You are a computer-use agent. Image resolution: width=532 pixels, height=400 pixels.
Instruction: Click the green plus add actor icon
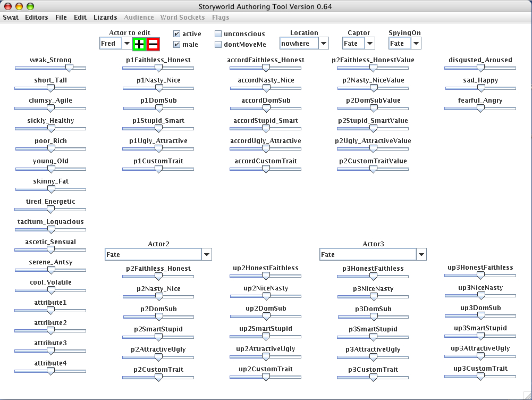(139, 44)
